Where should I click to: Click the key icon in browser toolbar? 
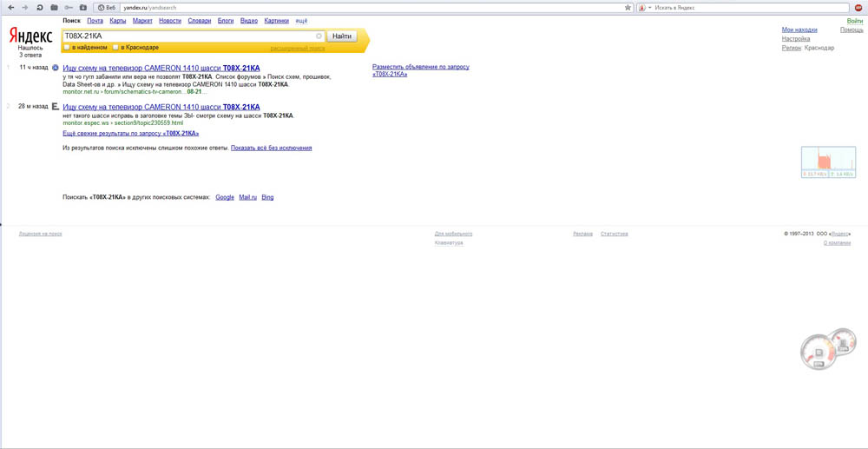point(69,8)
